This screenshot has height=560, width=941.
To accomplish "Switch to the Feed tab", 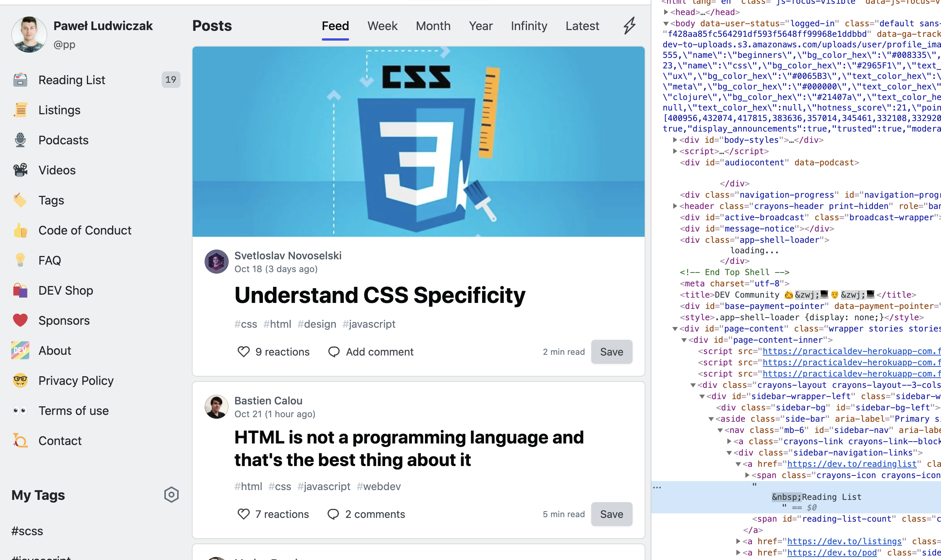I will pyautogui.click(x=335, y=26).
